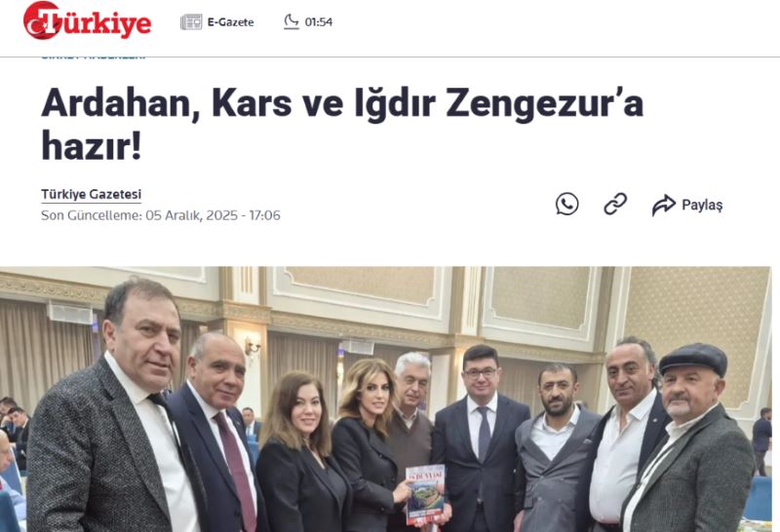Image resolution: width=780 pixels, height=532 pixels.
Task: Click the Son Güncelleme date text
Action: (161, 215)
